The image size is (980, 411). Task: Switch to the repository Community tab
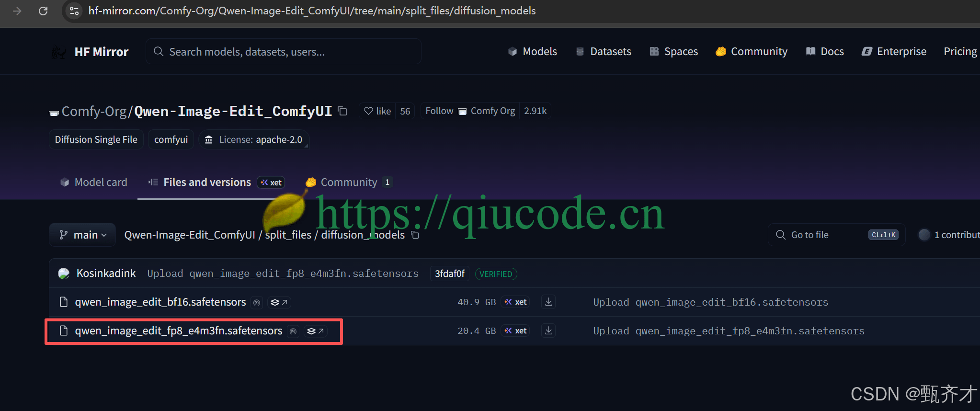click(349, 182)
